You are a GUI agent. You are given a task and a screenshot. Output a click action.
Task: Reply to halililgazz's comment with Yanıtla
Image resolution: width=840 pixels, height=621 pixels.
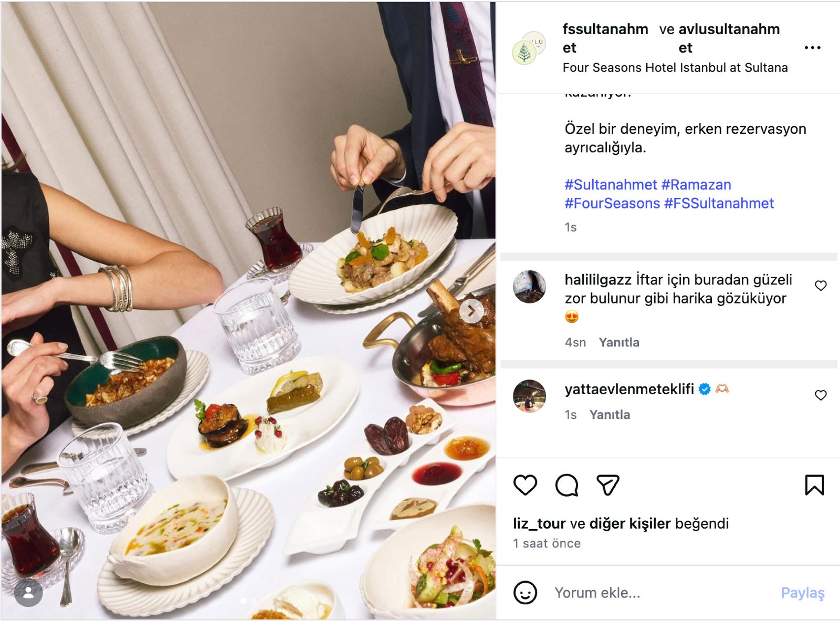point(619,342)
